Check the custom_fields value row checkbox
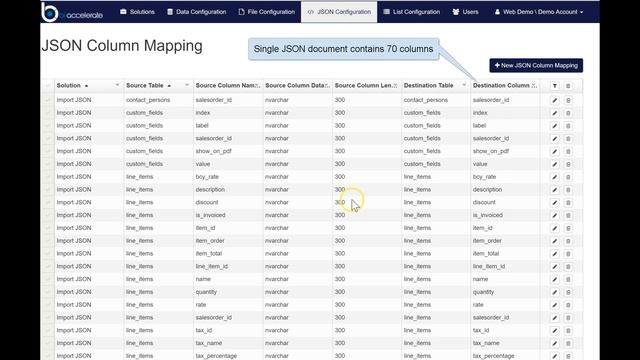640x360 pixels. pyautogui.click(x=48, y=164)
